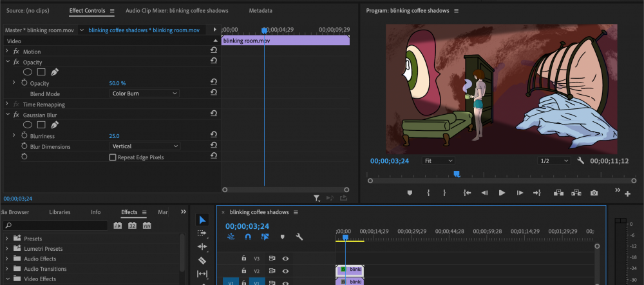Select the Track Select Forward tool
This screenshot has width=644, height=285.
coord(202,233)
